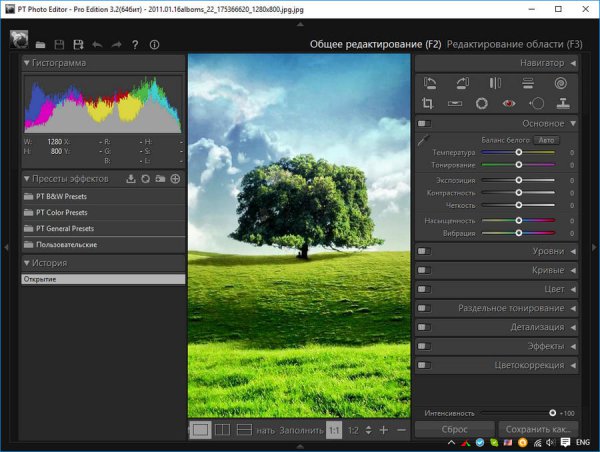Expand the Кривые panel arrow

[573, 270]
